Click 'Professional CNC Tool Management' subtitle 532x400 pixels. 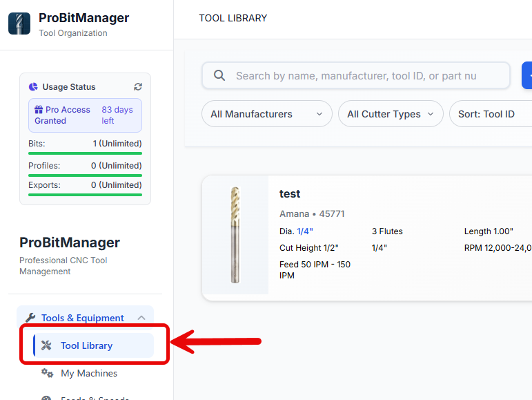(63, 266)
